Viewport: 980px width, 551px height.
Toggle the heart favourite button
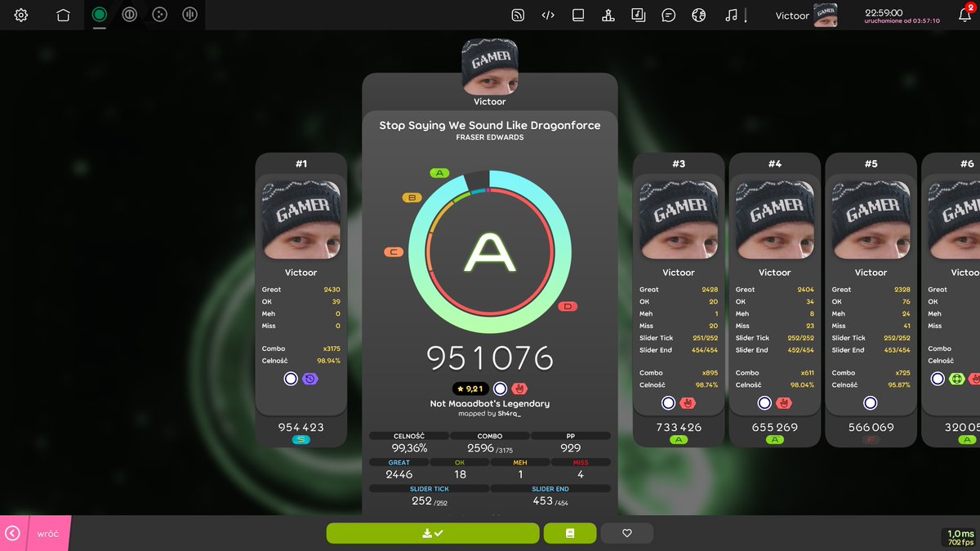tap(627, 533)
